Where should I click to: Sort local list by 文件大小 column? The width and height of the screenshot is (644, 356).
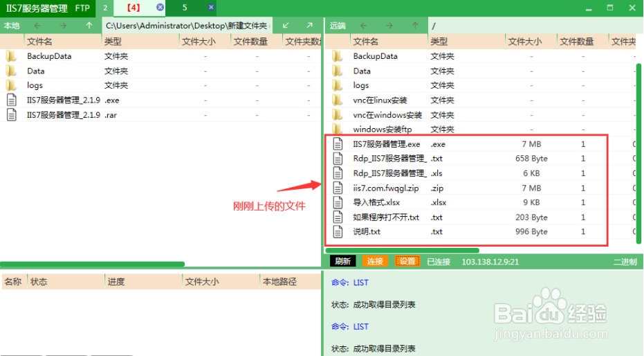coord(205,41)
